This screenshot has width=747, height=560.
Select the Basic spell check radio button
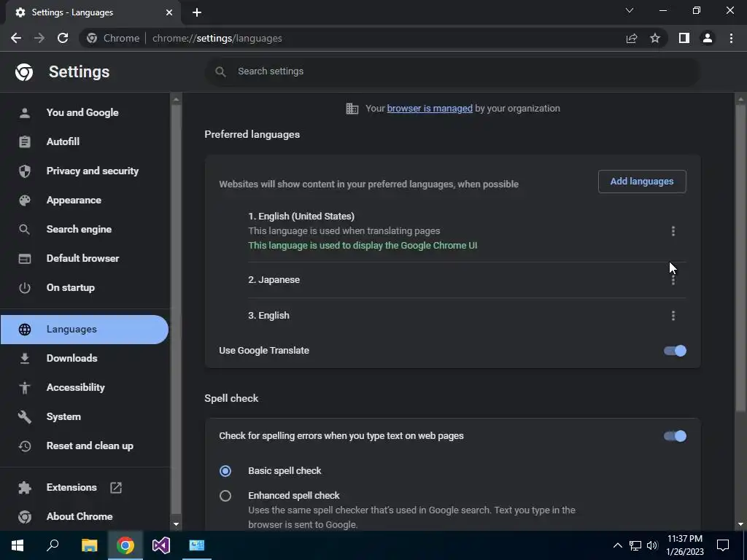[x=225, y=471]
